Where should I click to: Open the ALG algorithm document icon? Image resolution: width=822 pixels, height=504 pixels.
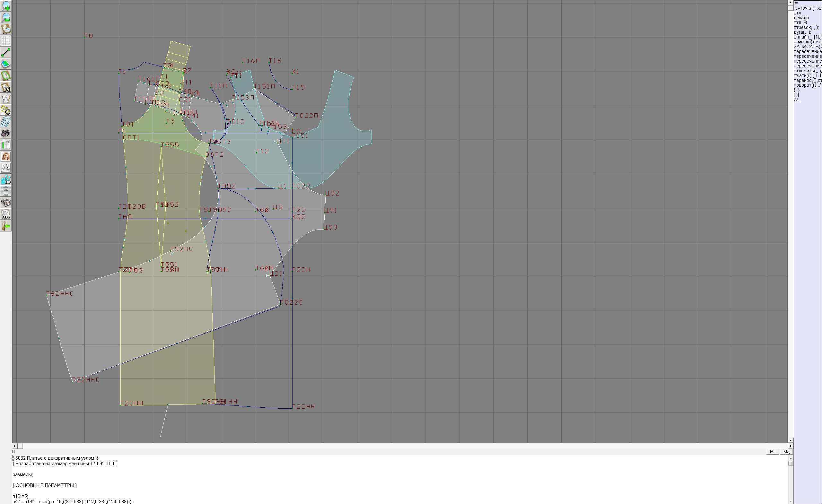(x=6, y=214)
